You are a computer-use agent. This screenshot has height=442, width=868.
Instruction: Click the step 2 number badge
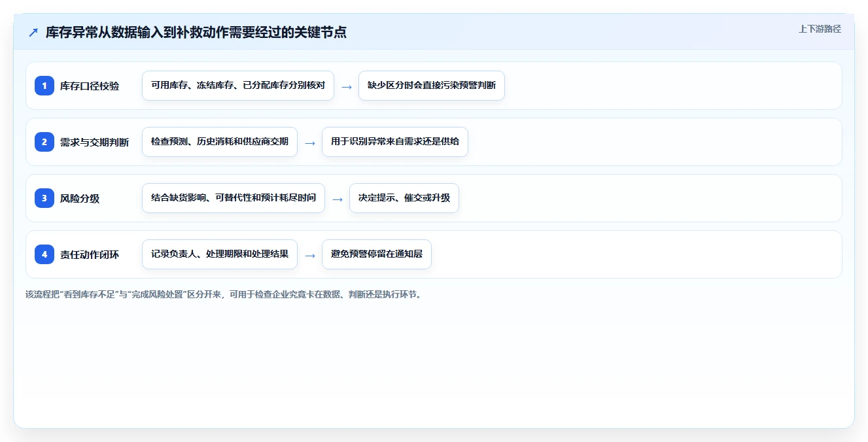click(44, 142)
